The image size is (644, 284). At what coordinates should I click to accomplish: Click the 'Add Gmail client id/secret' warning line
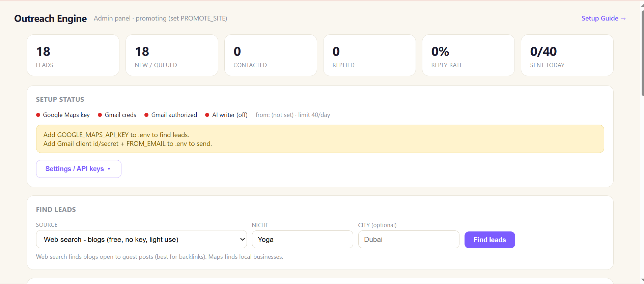tap(128, 144)
